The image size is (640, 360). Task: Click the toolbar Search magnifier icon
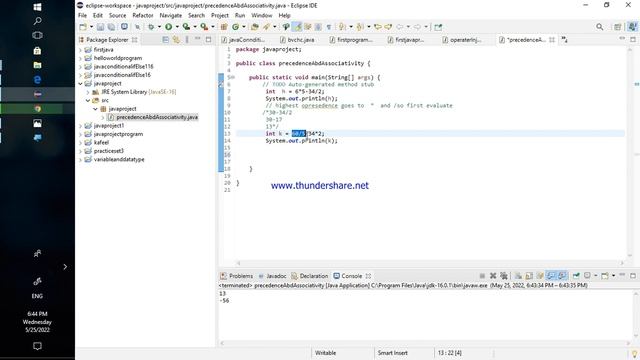[600, 27]
